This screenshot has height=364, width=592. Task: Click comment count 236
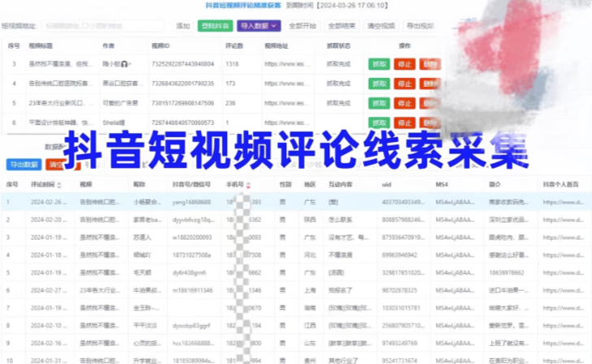230,103
